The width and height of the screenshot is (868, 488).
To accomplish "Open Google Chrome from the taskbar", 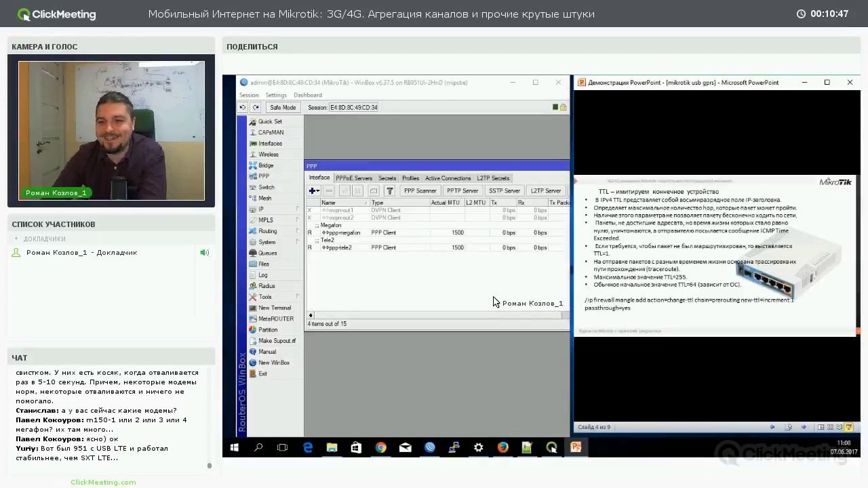I will 380,447.
